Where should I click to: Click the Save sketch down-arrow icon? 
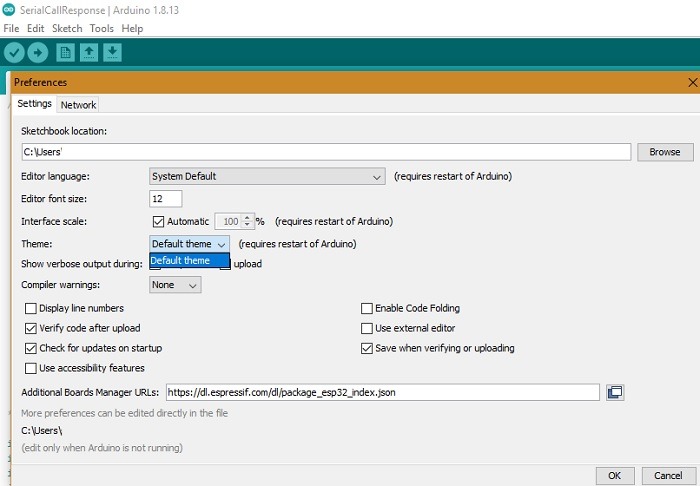point(112,53)
